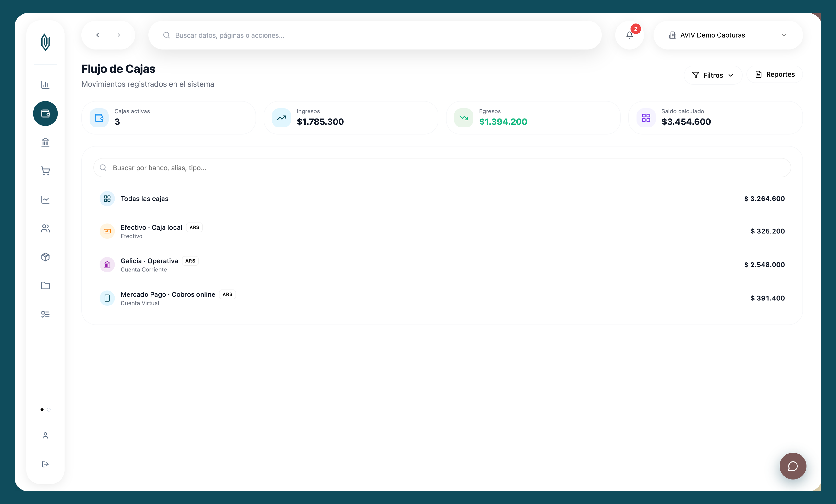The height and width of the screenshot is (504, 836).
Task: Open the bar chart dashboard sidebar icon
Action: tap(45, 85)
